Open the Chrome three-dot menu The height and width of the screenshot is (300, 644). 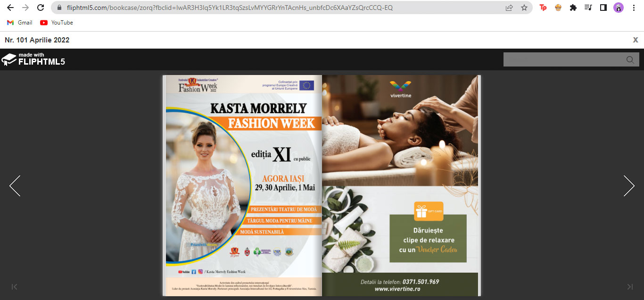pos(633,8)
